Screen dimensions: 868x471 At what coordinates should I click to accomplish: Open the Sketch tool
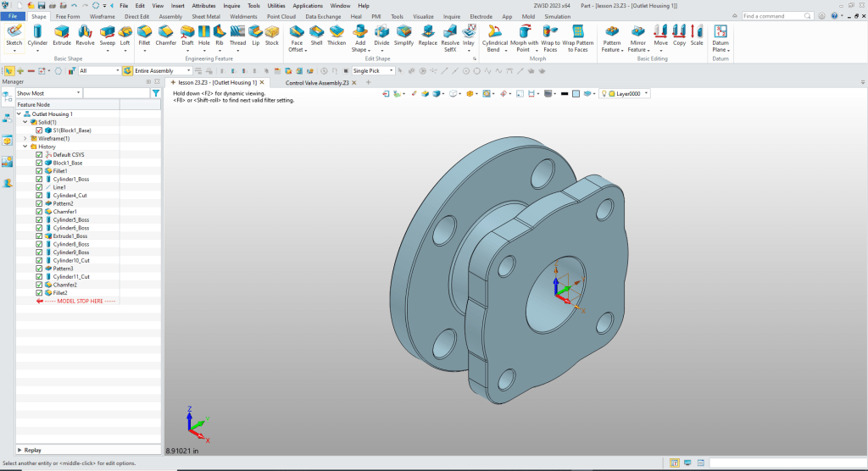point(14,32)
